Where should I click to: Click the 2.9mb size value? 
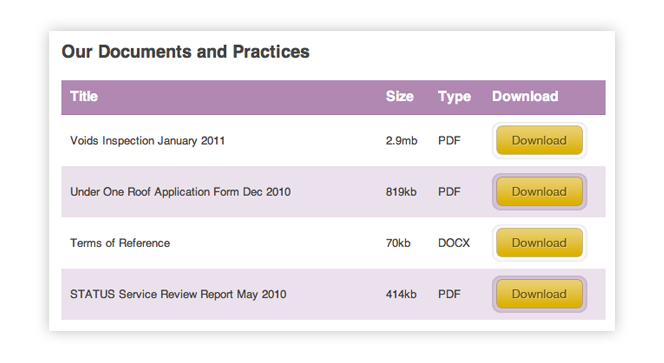pos(401,141)
